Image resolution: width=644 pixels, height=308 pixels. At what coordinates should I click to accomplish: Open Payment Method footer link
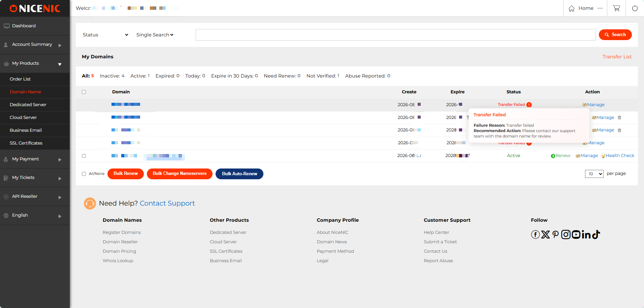click(x=335, y=251)
